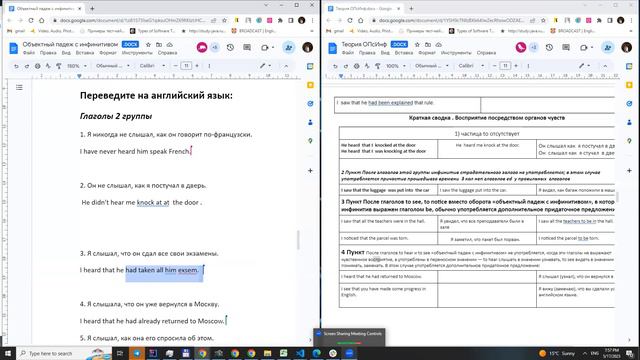The image size is (640, 360).
Task: Check cloud save status of left document
Action: (x=169, y=44)
